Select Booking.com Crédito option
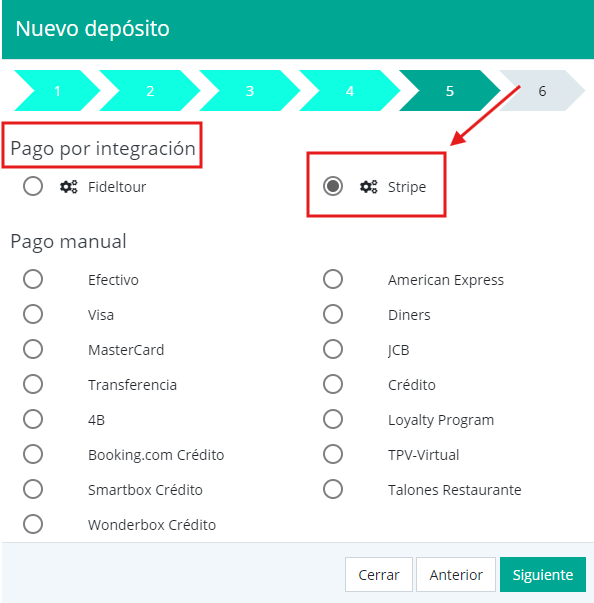594x603 pixels. tap(33, 454)
